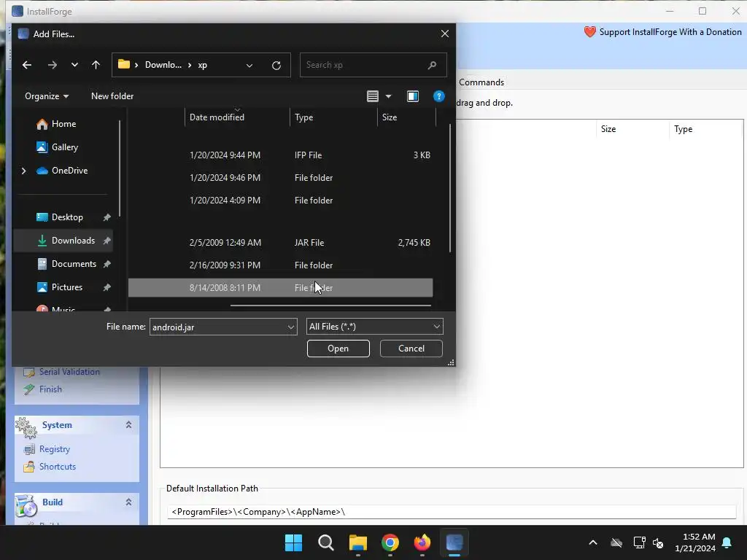Click the Default Installation Path field
747x560 pixels.
coord(452,512)
